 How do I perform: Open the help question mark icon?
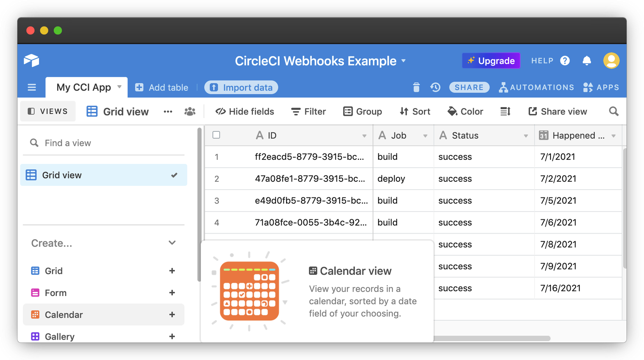pos(565,61)
